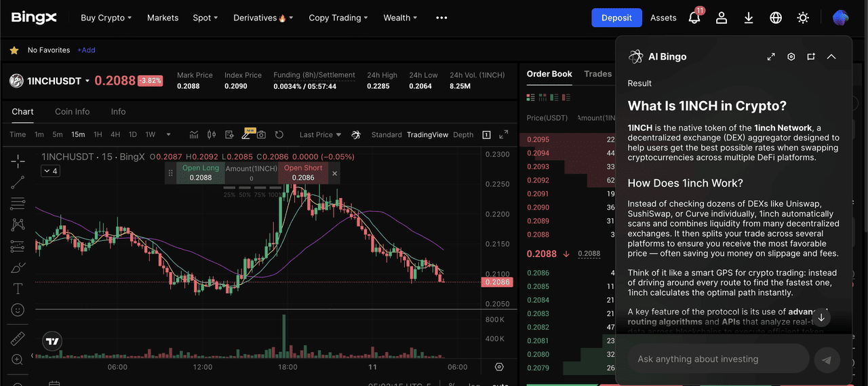This screenshot has width=868, height=386.
Task: Open the chart measure ruler tool
Action: 18,339
